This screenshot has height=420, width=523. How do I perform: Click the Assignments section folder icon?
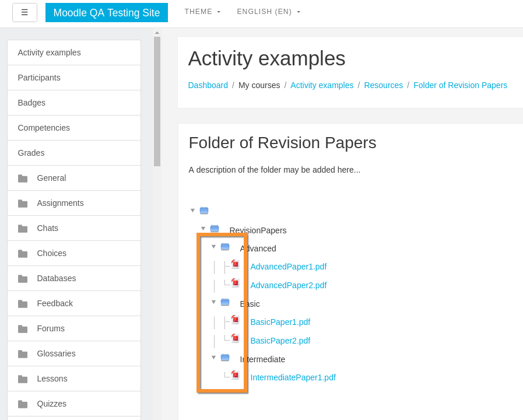23,204
